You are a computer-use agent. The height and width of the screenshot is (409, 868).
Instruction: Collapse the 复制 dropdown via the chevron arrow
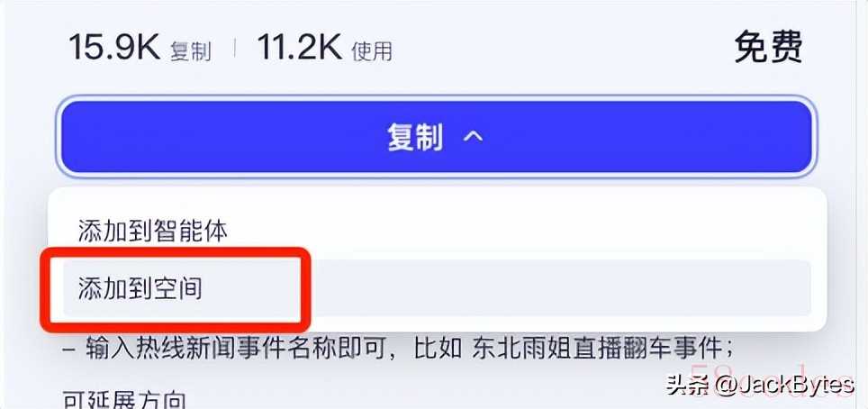pyautogui.click(x=473, y=137)
